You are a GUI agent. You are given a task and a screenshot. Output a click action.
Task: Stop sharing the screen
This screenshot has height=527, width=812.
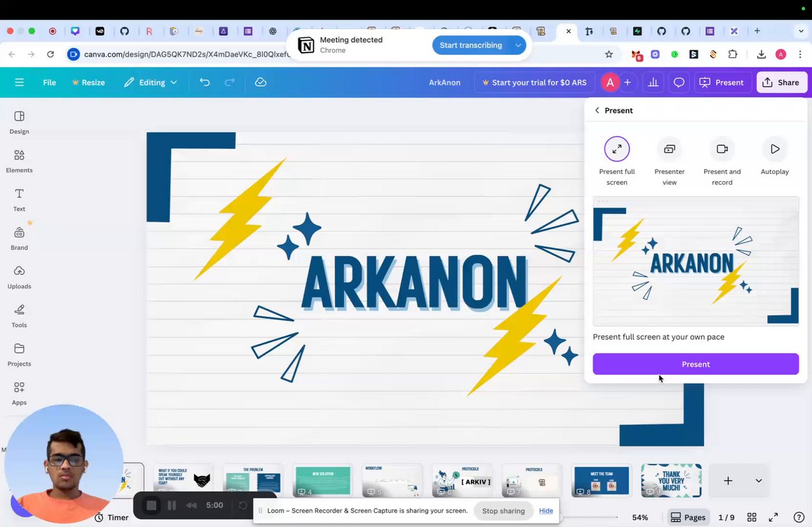(x=503, y=510)
